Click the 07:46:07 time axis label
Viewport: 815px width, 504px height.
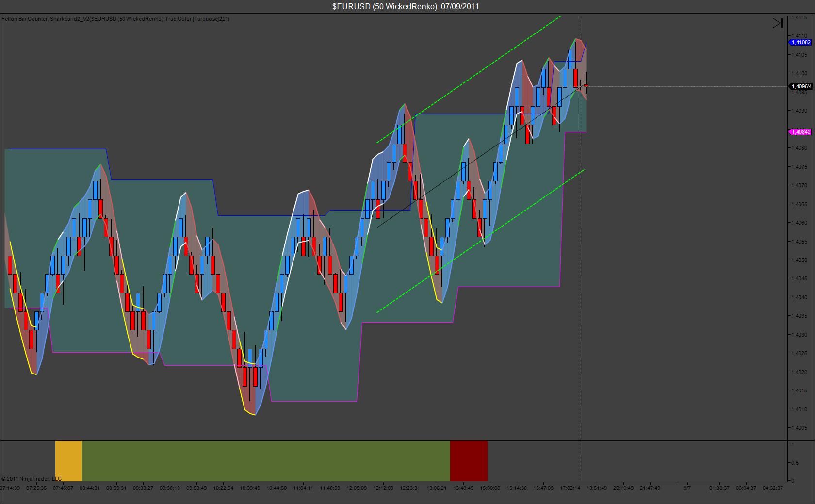63,488
